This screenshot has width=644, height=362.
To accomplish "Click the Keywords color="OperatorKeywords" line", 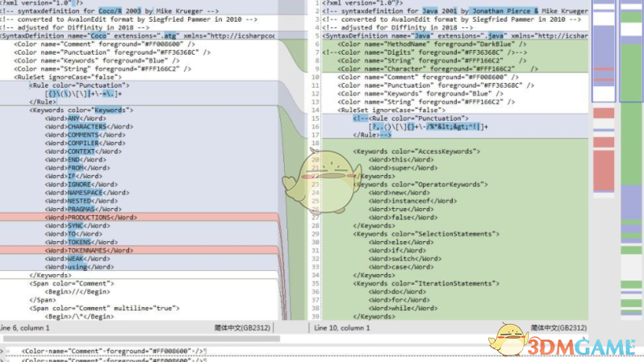I will pos(420,185).
